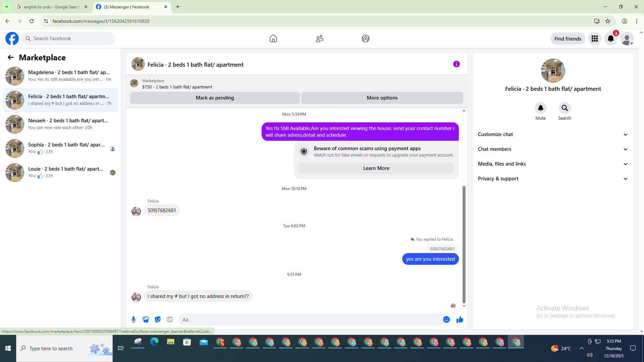Open the listing thumbnail in right panel
Screen dimensions: 644x362
[553, 71]
